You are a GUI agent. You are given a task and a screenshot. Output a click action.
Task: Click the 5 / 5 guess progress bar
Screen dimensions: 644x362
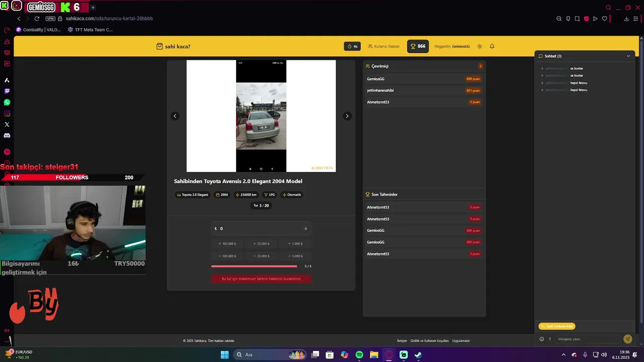[x=254, y=266]
